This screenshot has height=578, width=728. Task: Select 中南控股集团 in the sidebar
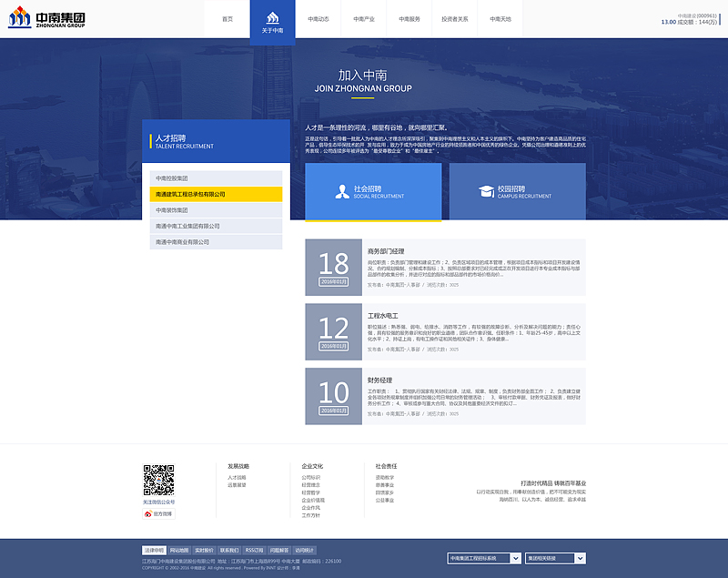point(216,178)
